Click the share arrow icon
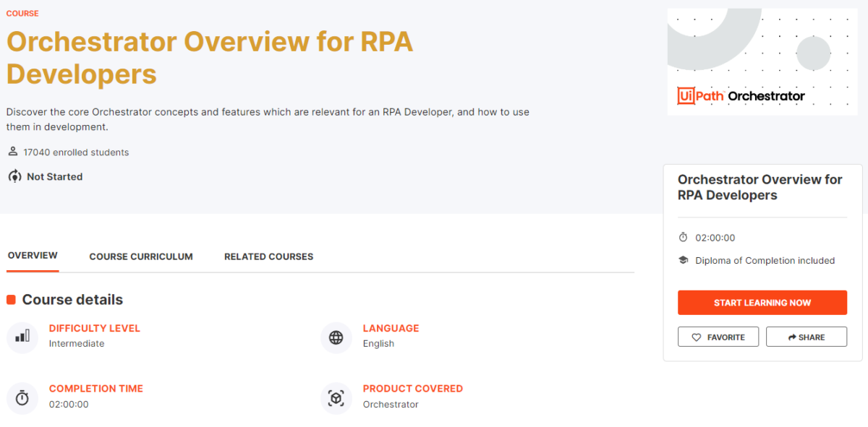Image resolution: width=868 pixels, height=427 pixels. [790, 336]
